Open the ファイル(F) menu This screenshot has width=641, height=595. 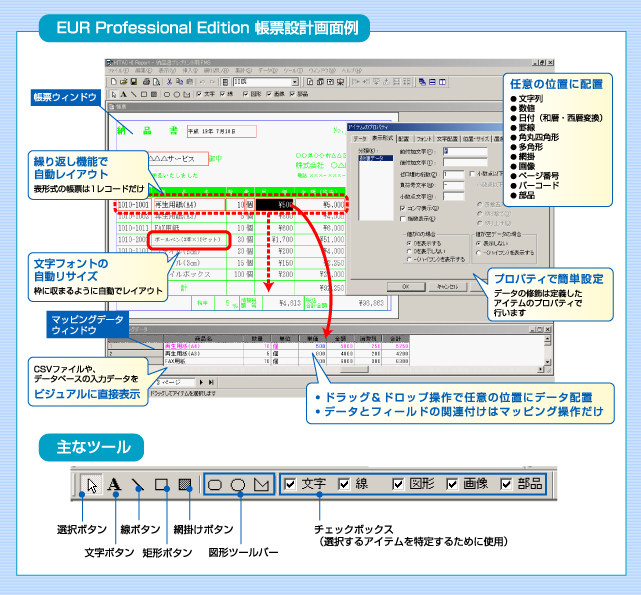[x=118, y=71]
